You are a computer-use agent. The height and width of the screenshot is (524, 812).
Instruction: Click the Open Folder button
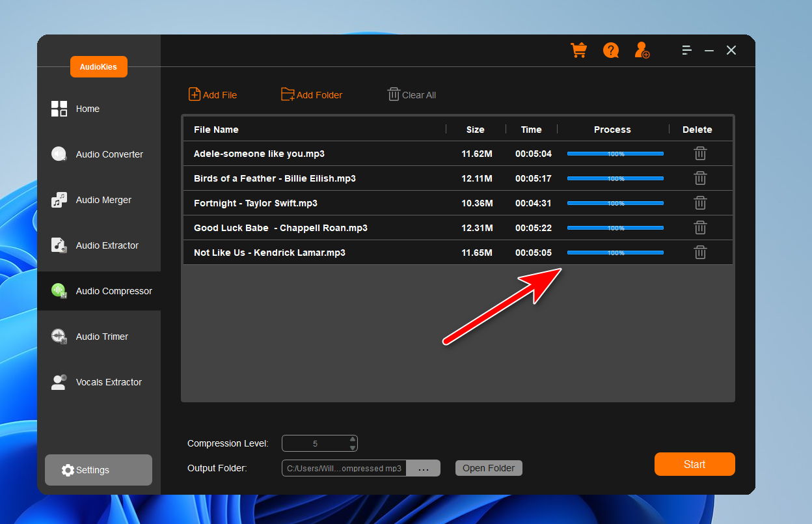pyautogui.click(x=489, y=468)
